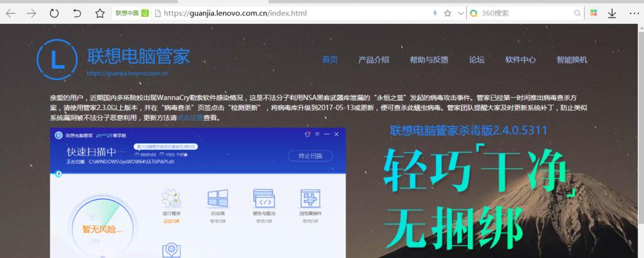This screenshot has width=644, height=258.
Task: Click the location pin scan icon below 运行程序
Action: [x=171, y=250]
